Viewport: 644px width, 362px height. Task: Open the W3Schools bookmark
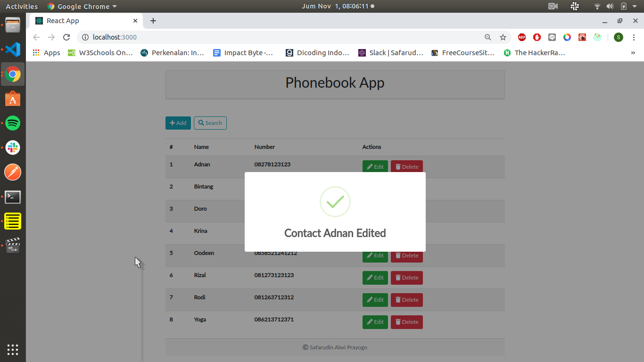[x=100, y=53]
